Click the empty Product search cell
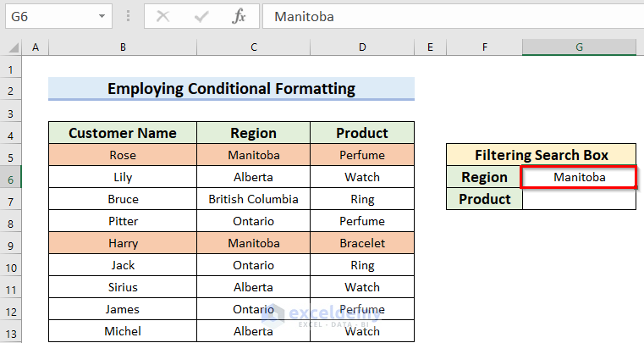This screenshot has width=644, height=343. tap(579, 199)
